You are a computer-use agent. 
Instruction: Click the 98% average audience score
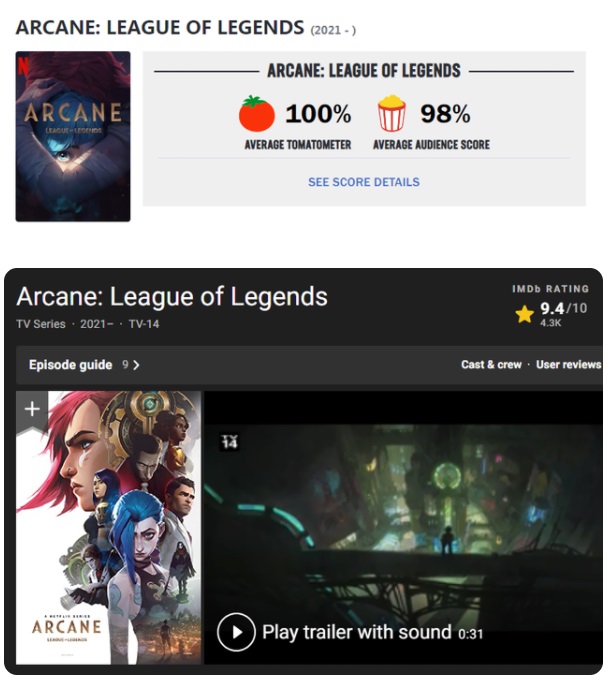click(445, 114)
